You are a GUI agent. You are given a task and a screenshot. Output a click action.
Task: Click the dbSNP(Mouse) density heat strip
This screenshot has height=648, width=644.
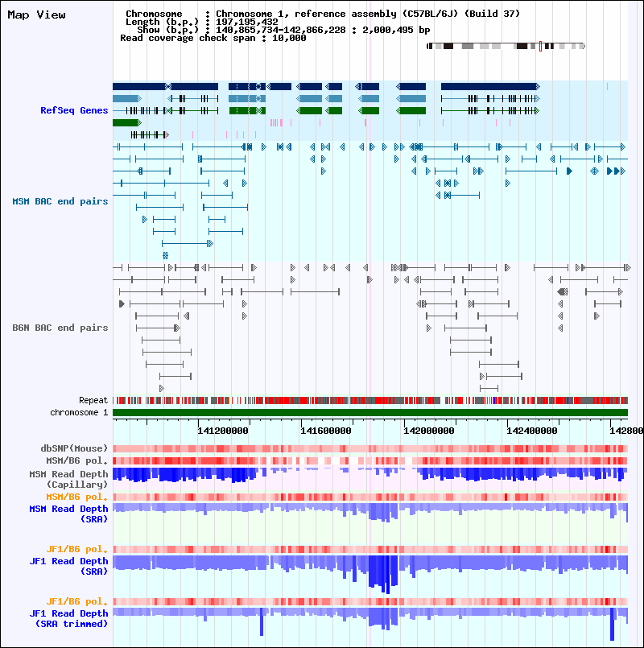tap(370, 449)
